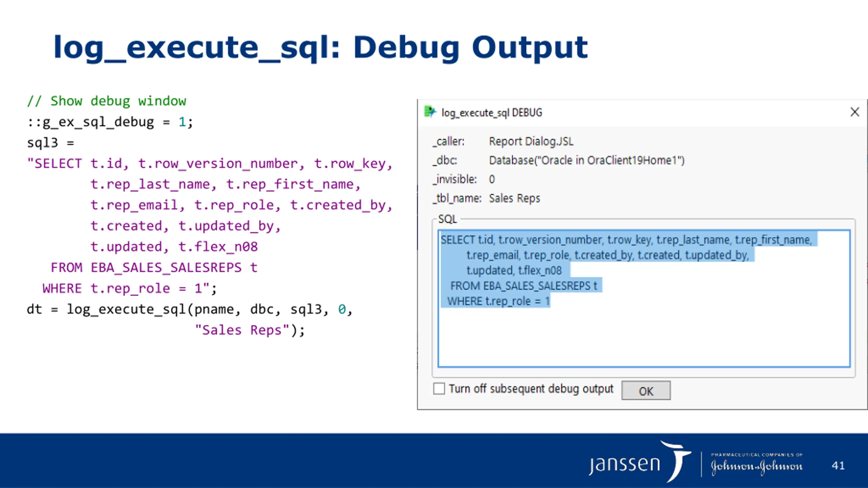The height and width of the screenshot is (488, 868).
Task: Enable Turn off subsequent debug output checkbox
Action: pos(439,388)
